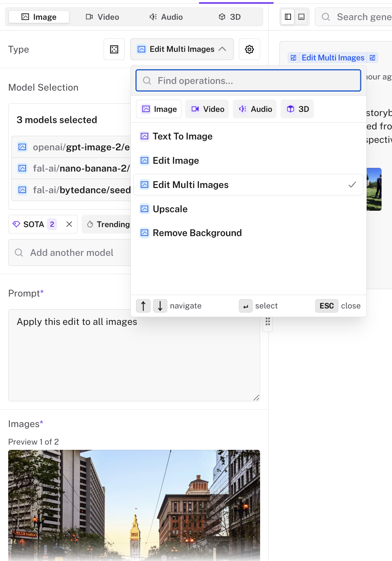
Task: Click Add another model search field
Action: 70,253
